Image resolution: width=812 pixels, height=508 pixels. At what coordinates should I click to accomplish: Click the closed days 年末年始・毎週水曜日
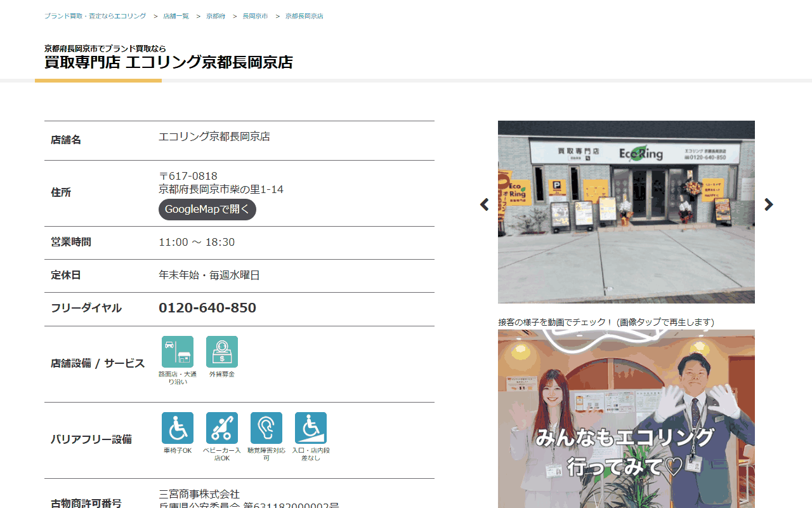209,275
